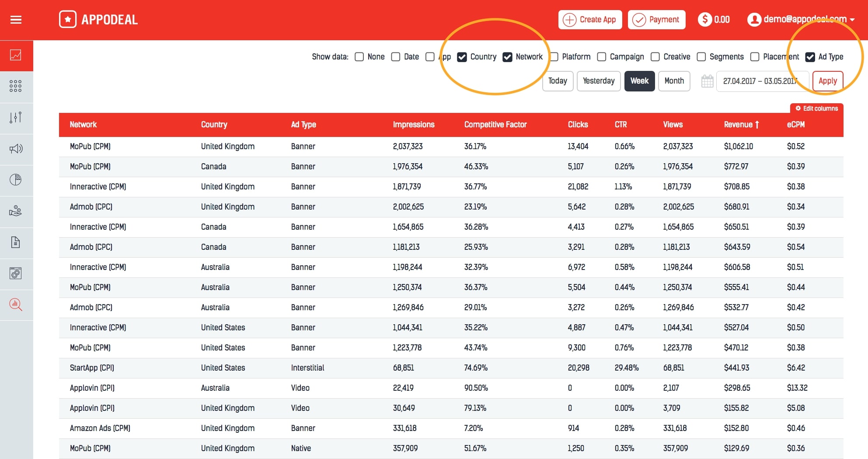The width and height of the screenshot is (868, 459).
Task: Uncheck the Network checkbox
Action: [x=507, y=57]
